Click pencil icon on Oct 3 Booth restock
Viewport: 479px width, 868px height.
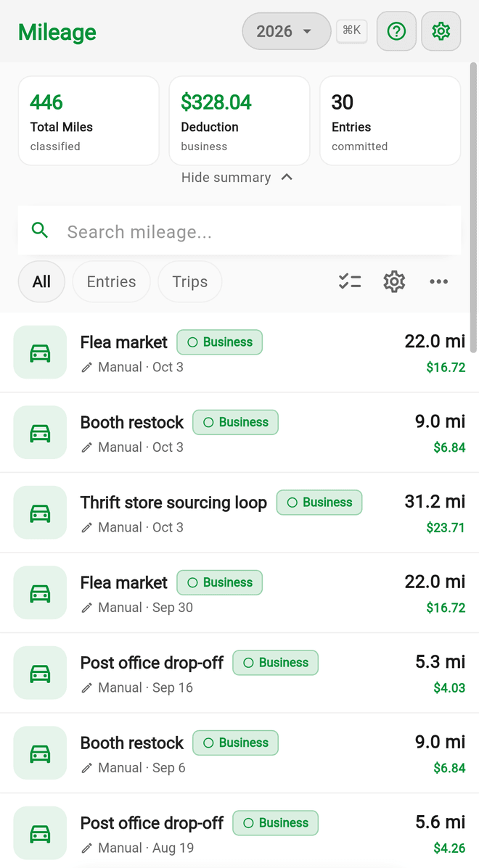86,448
